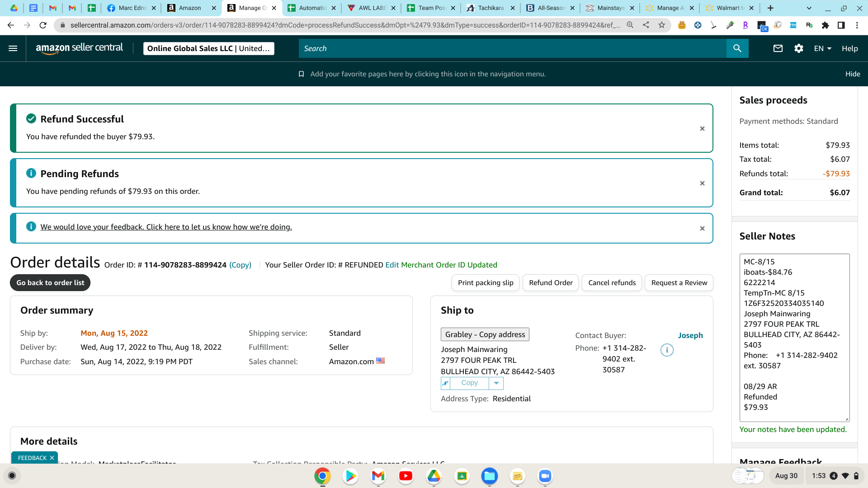Screen dimensions: 868x488
Task: Click the phone info icon
Action: 667,350
